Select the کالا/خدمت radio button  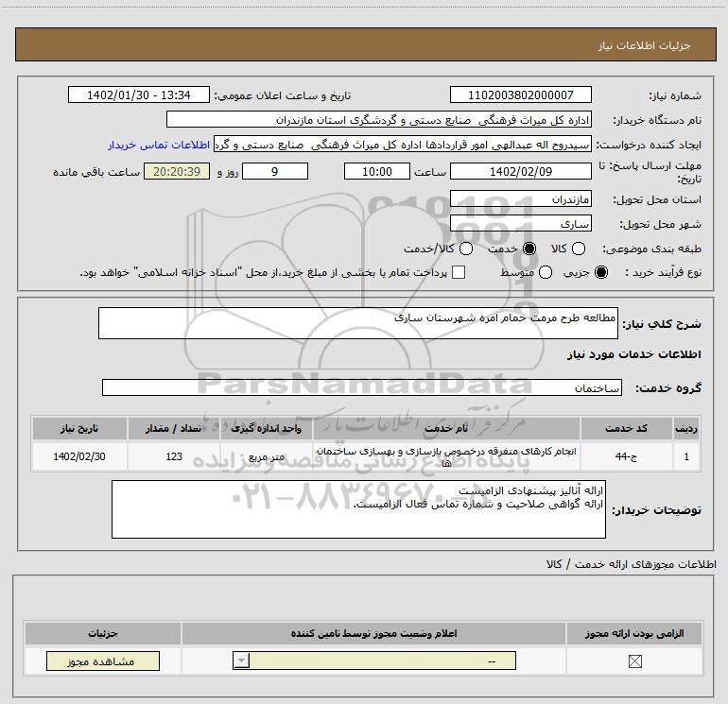coord(466,249)
